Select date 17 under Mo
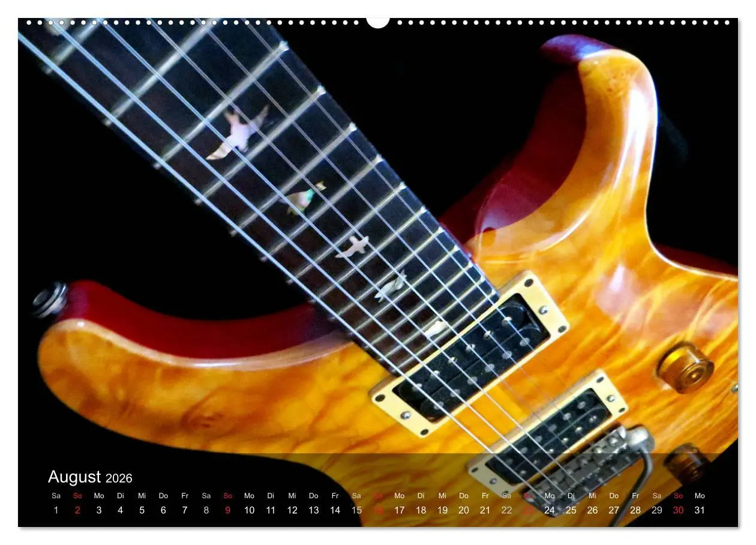The image size is (756, 545). click(400, 510)
